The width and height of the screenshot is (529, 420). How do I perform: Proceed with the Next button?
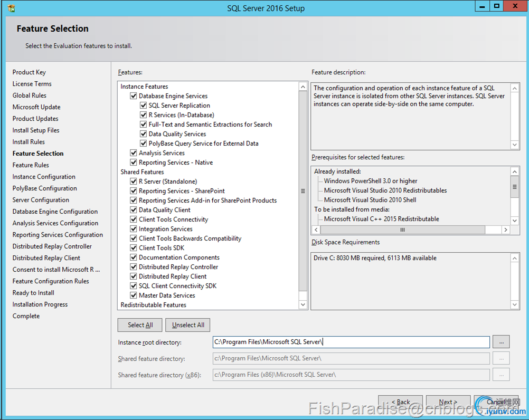point(448,402)
